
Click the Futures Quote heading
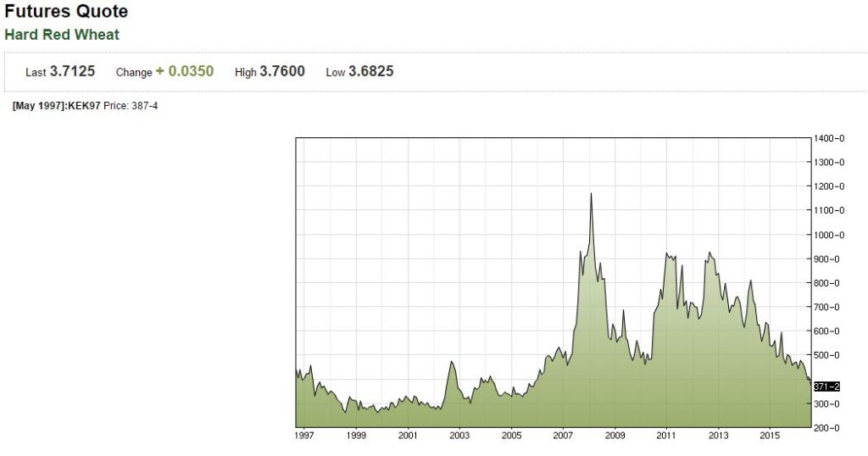pos(66,12)
